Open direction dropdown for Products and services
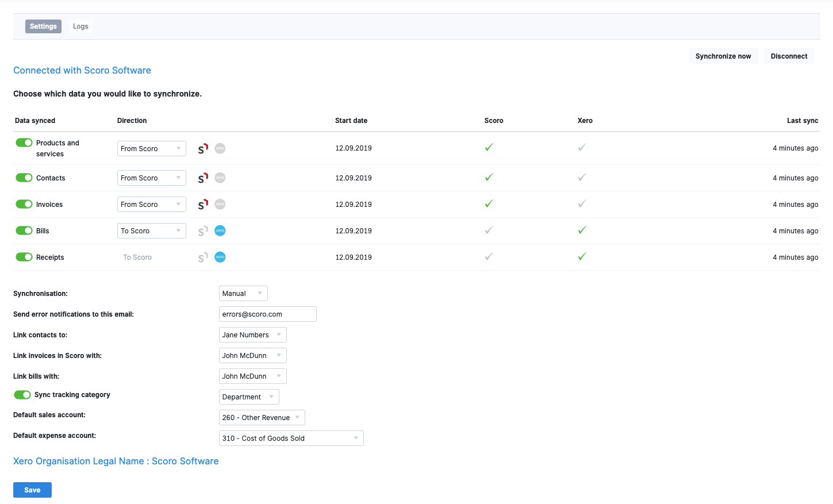Viewport: 833px width, 504px height. (x=152, y=148)
